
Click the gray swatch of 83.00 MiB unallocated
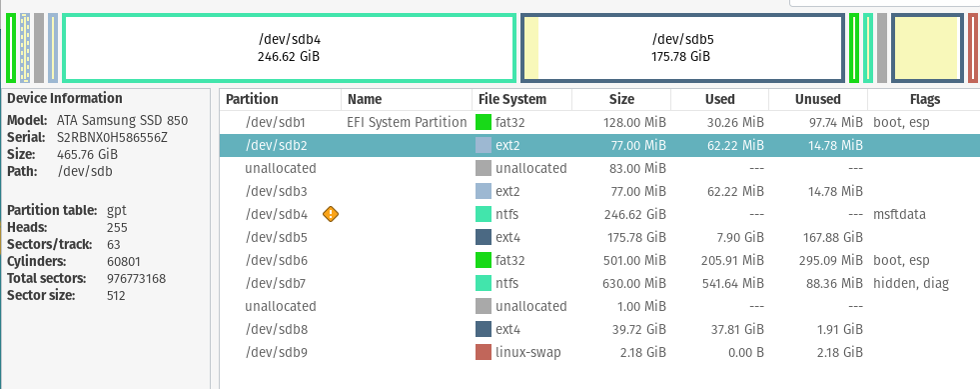484,168
